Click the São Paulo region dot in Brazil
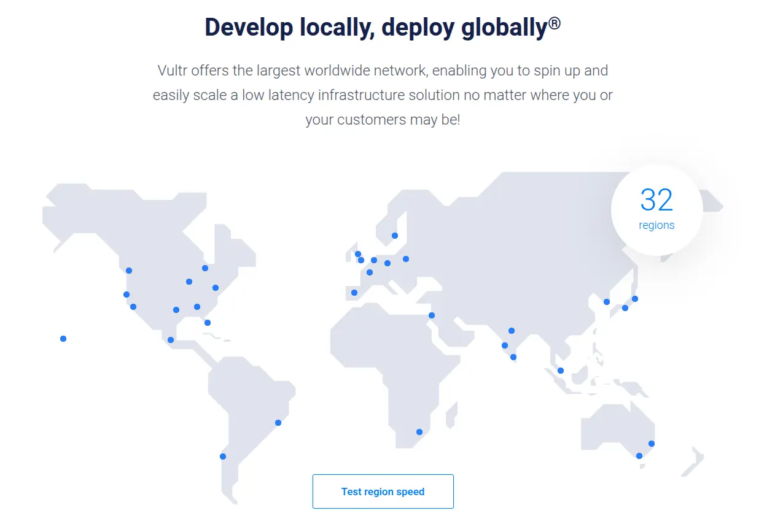 278,422
